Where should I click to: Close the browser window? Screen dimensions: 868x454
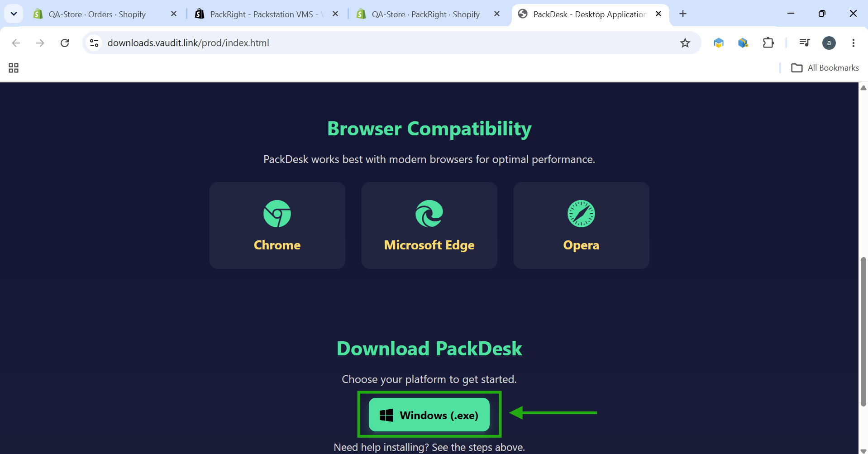pyautogui.click(x=853, y=14)
